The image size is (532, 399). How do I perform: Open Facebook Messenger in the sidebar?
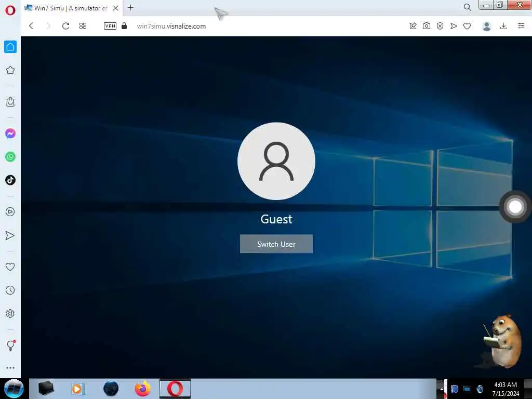pyautogui.click(x=10, y=134)
